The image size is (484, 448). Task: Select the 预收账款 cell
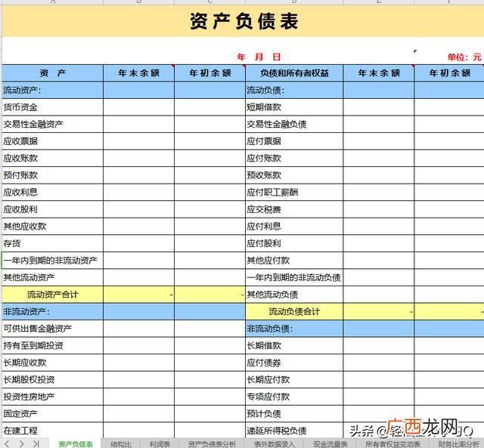click(294, 175)
